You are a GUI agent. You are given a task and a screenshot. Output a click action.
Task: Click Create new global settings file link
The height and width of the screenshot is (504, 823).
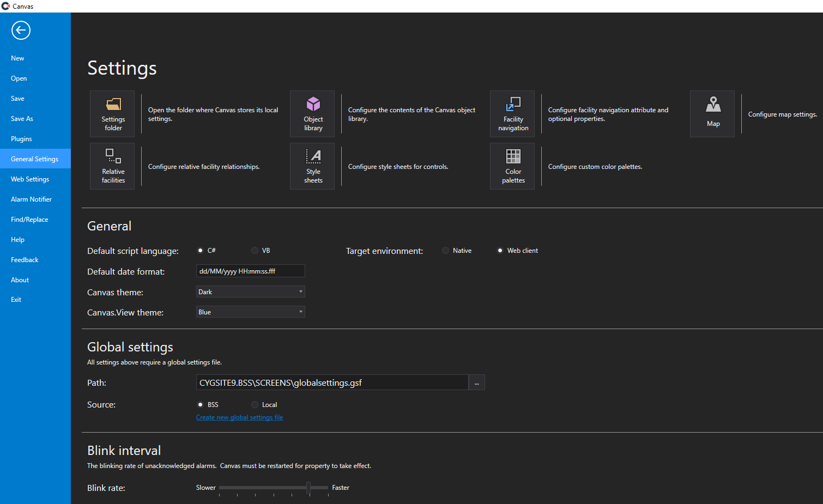pos(239,417)
